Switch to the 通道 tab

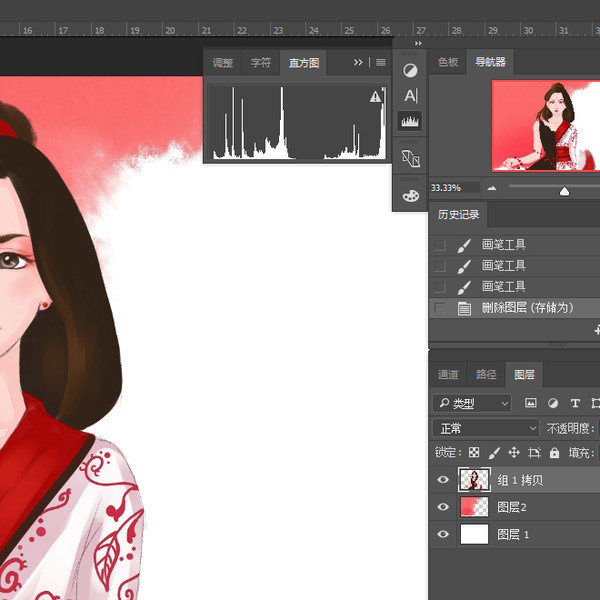click(x=448, y=374)
